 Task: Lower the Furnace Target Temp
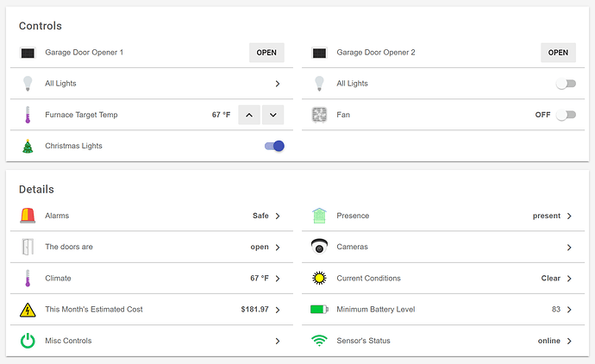point(272,115)
